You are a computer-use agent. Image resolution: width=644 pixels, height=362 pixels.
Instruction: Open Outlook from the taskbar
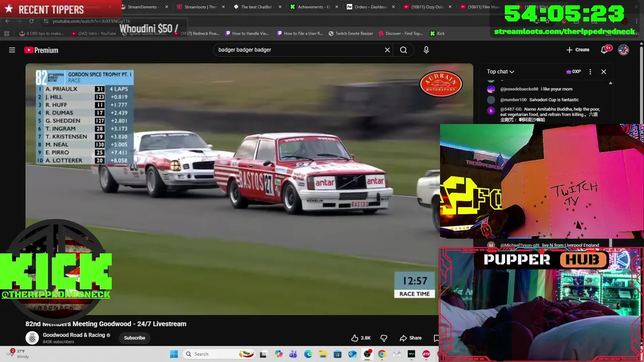point(352,354)
